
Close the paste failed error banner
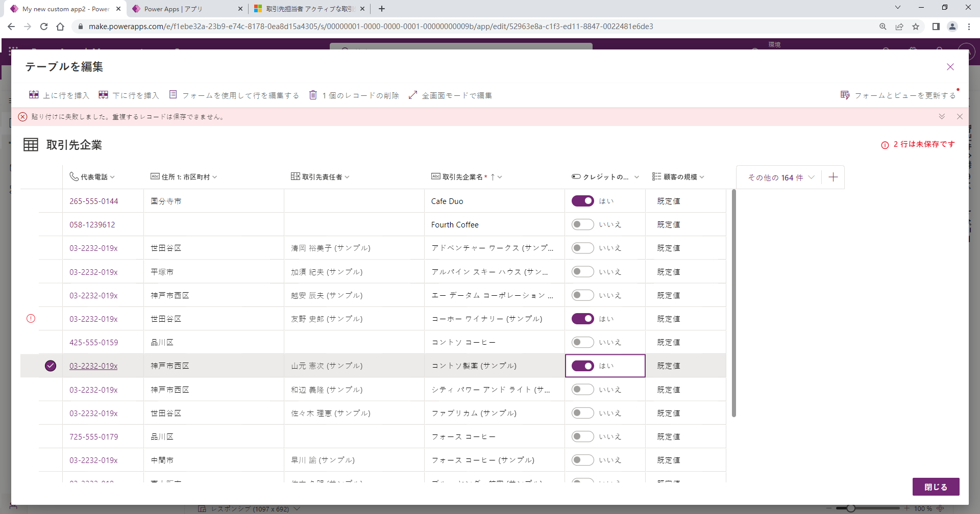[960, 117]
